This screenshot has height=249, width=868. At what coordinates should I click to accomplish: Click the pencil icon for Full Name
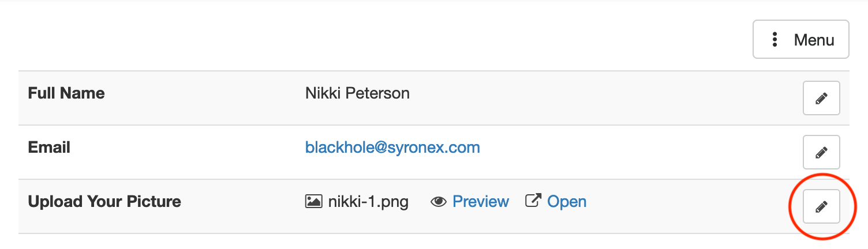(x=821, y=99)
